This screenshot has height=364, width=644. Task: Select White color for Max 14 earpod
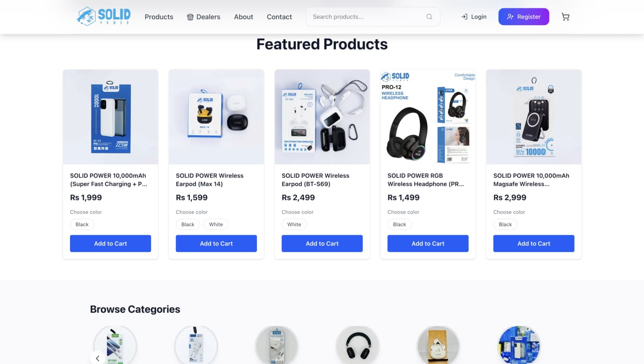[x=216, y=224]
